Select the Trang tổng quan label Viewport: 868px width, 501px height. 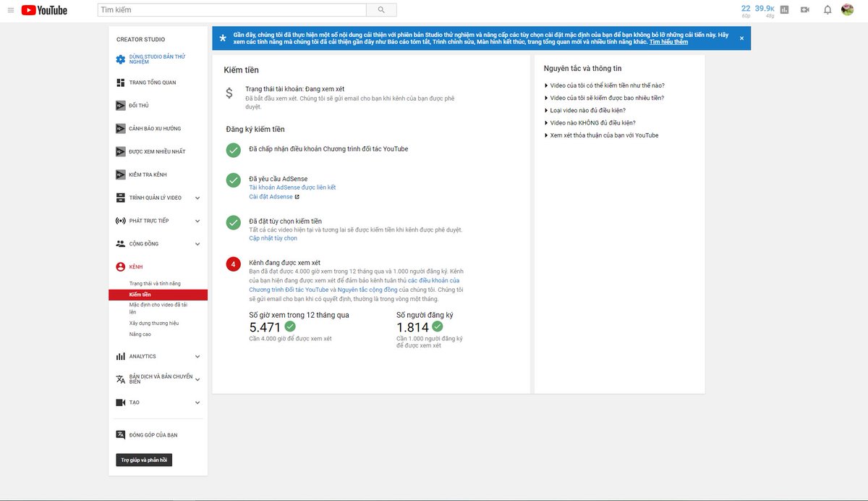click(153, 83)
